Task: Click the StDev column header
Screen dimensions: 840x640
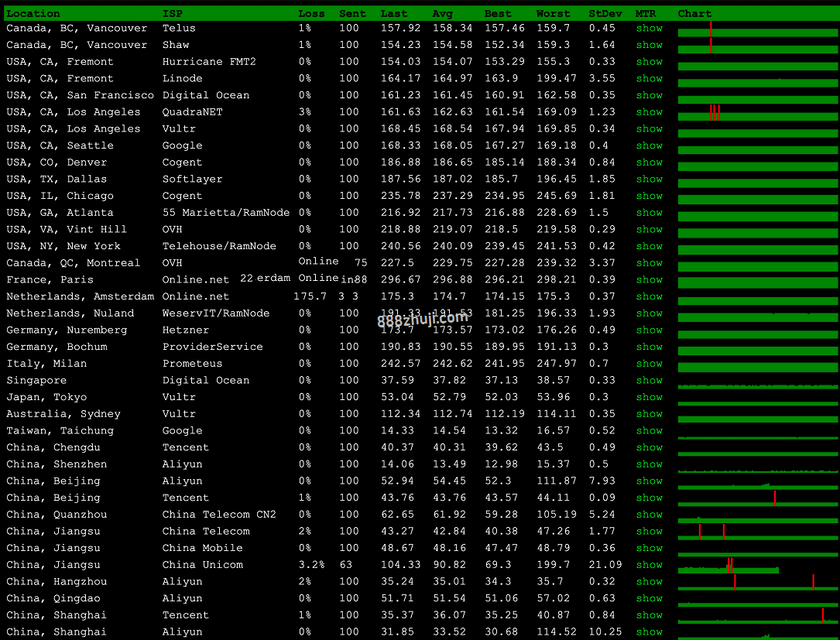Action: click(x=605, y=13)
